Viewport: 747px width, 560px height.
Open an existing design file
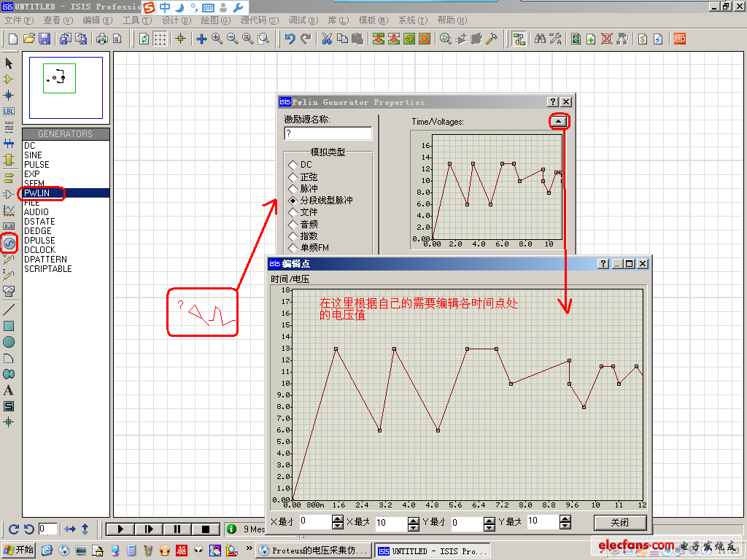(29, 39)
